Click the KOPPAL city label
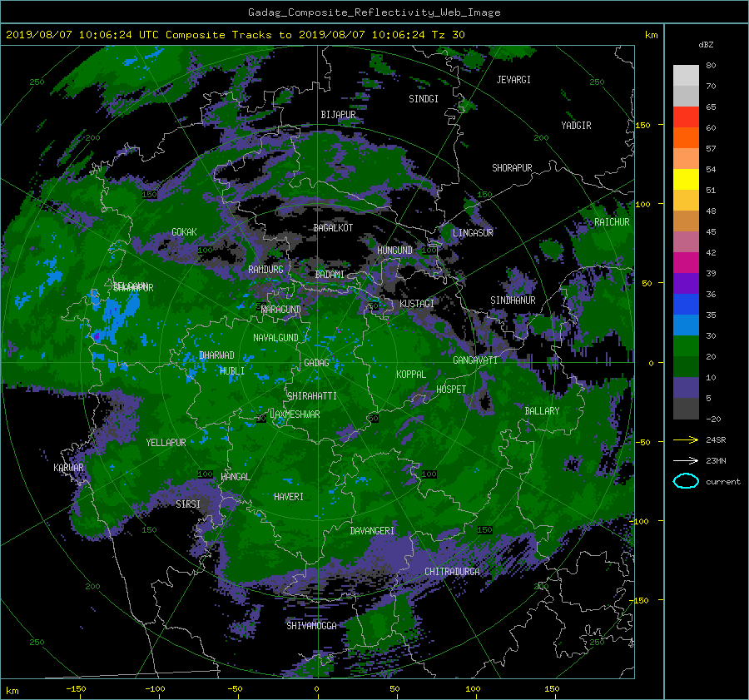 (411, 374)
